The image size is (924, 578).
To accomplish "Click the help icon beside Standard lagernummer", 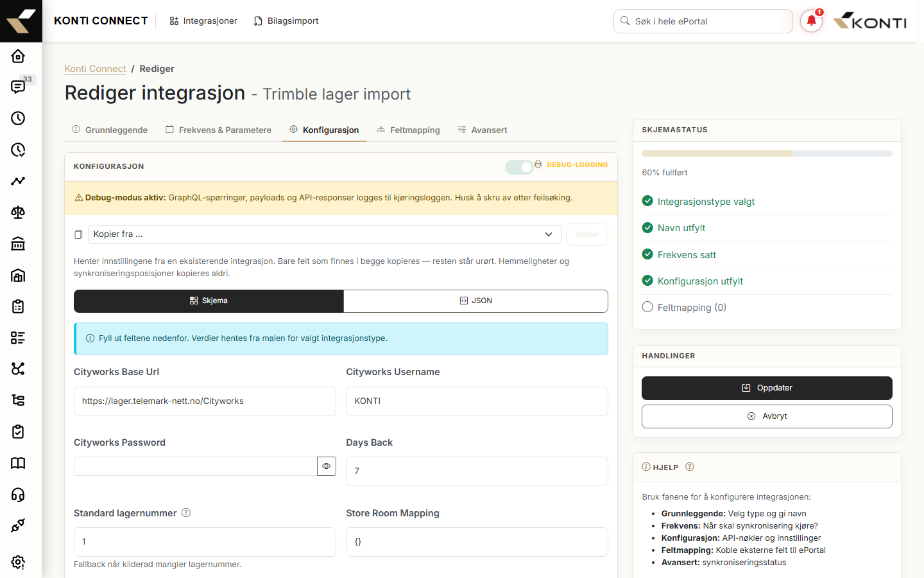I will click(186, 512).
